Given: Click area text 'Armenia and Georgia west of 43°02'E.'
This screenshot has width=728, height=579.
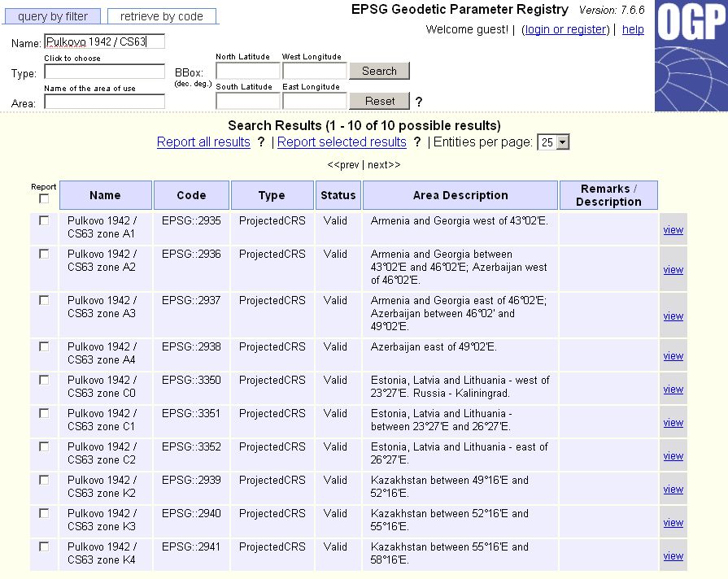Looking at the screenshot, I should [460, 221].
